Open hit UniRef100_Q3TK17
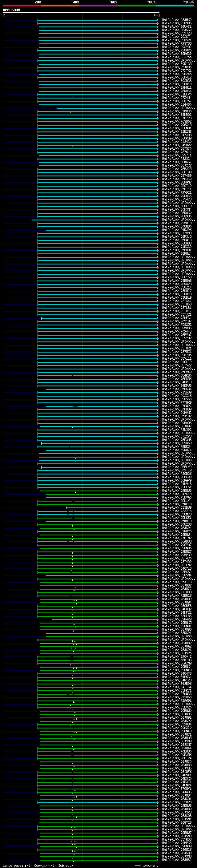Screen dimensions: 197x868 [x=177, y=311]
